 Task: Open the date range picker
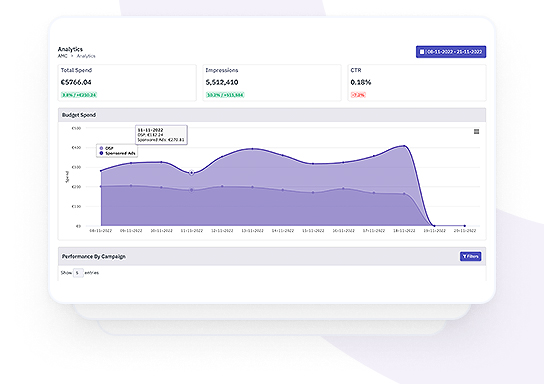(x=451, y=52)
